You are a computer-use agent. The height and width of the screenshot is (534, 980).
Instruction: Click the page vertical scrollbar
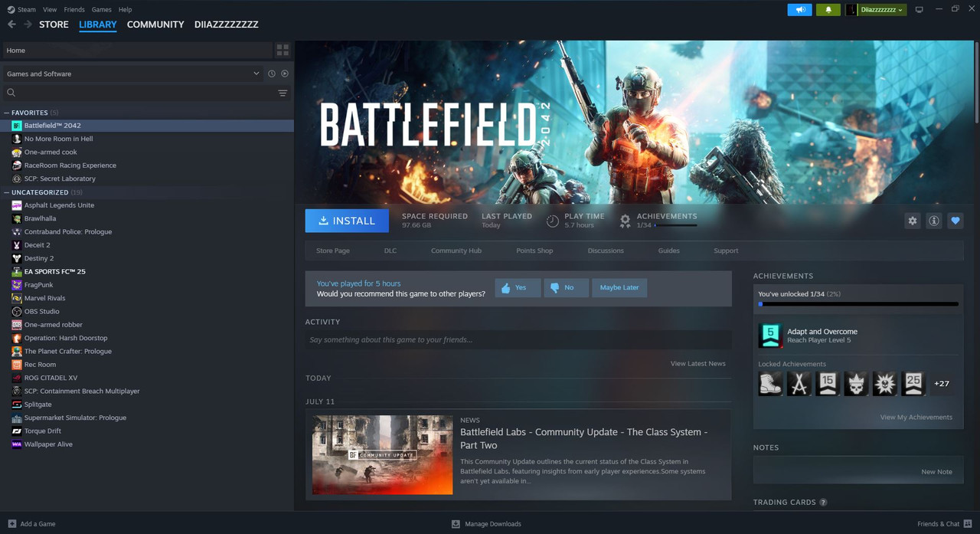tap(976, 82)
